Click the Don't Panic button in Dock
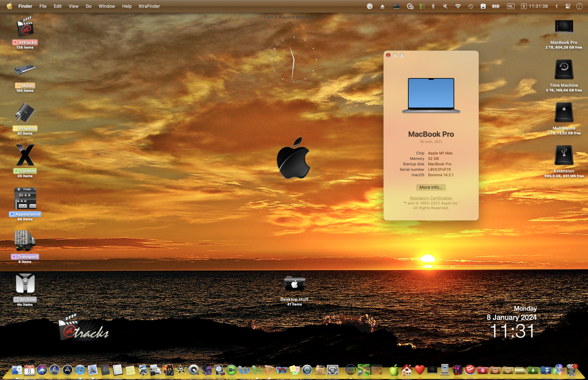Viewport: 588px width, 380px height. (x=470, y=369)
